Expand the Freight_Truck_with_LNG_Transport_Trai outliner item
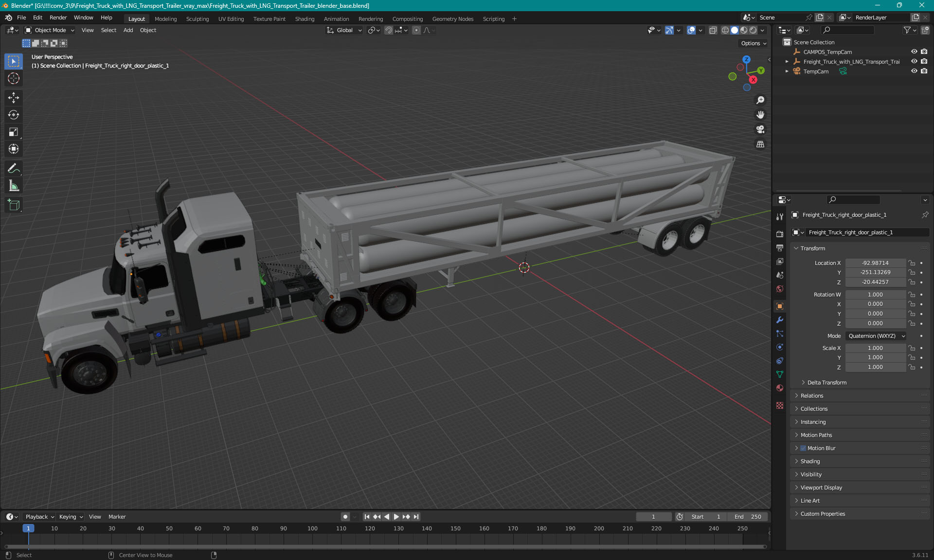Screen dimensions: 934x560 (x=787, y=62)
